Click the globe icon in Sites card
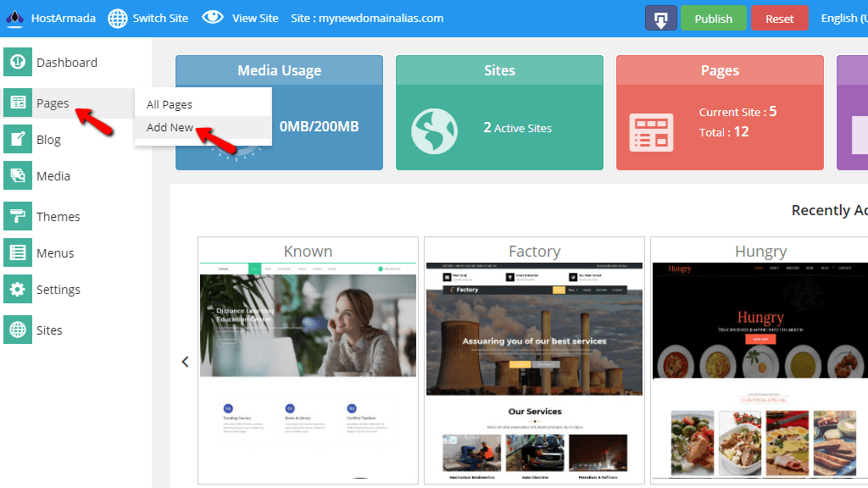The height and width of the screenshot is (488, 868). [x=434, y=131]
